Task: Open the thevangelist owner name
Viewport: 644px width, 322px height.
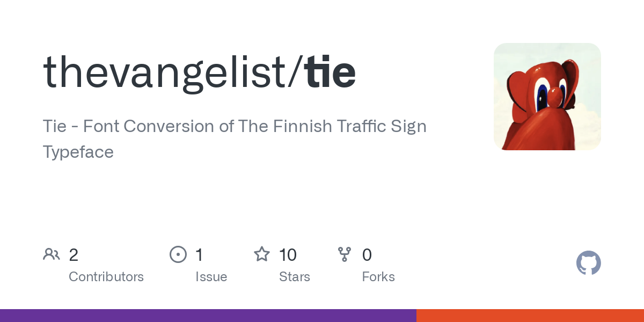Action: (x=165, y=72)
